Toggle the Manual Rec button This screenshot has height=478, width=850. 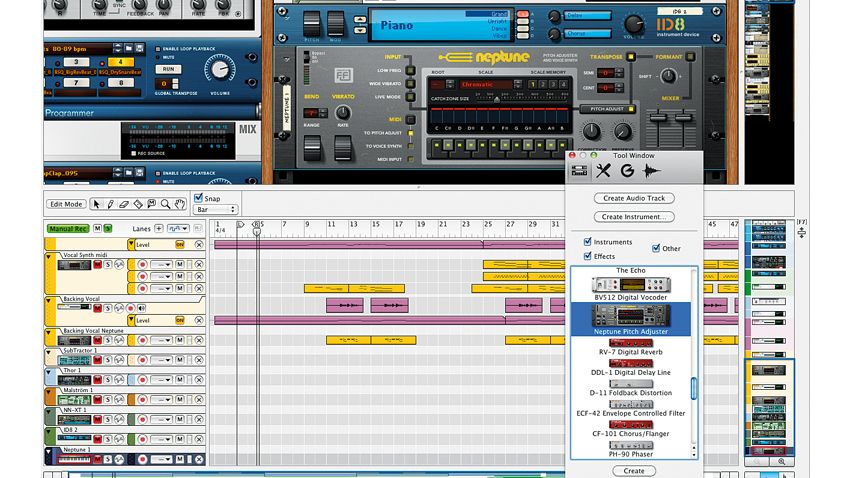[68, 229]
